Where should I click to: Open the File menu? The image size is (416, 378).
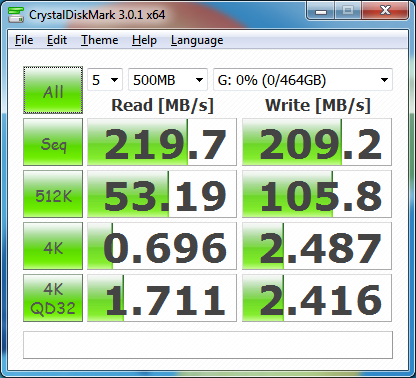(x=24, y=40)
